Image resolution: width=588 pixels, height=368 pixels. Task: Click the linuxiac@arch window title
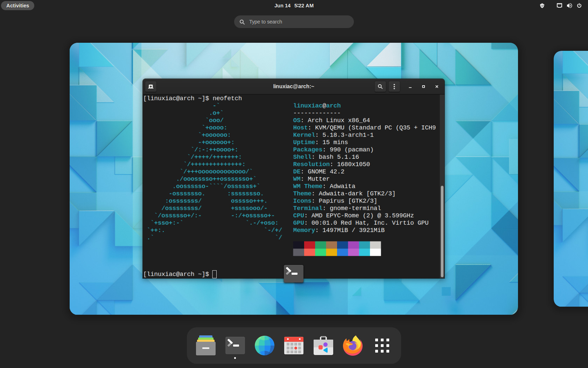[294, 87]
